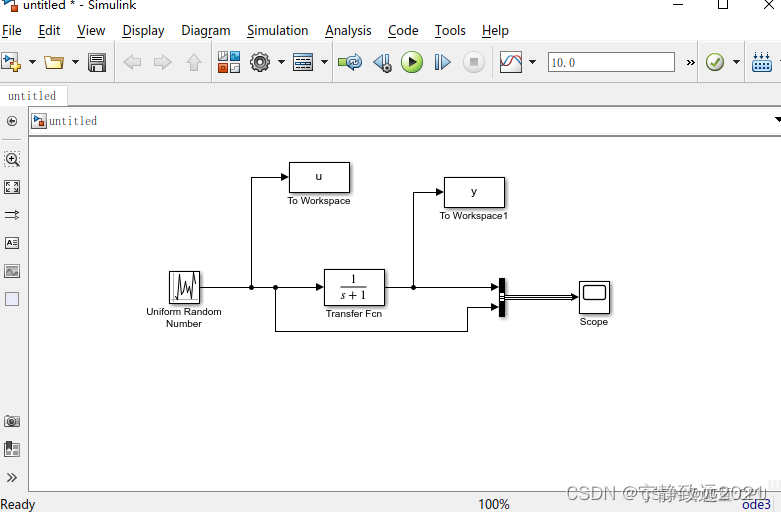Click the Forward navigation arrow
The height and width of the screenshot is (512, 781).
pyautogui.click(x=162, y=62)
